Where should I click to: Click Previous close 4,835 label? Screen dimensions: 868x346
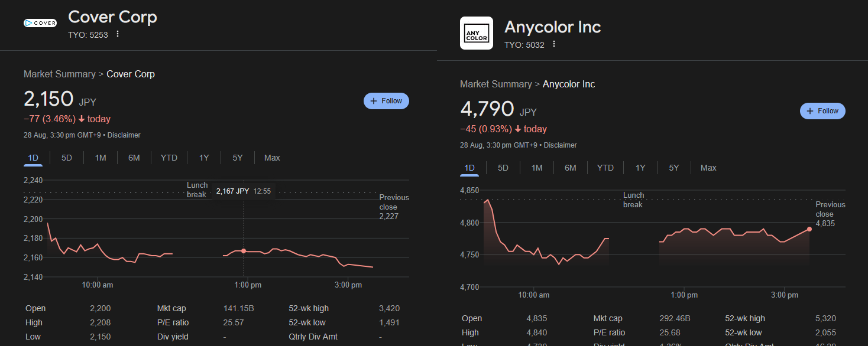pos(830,214)
